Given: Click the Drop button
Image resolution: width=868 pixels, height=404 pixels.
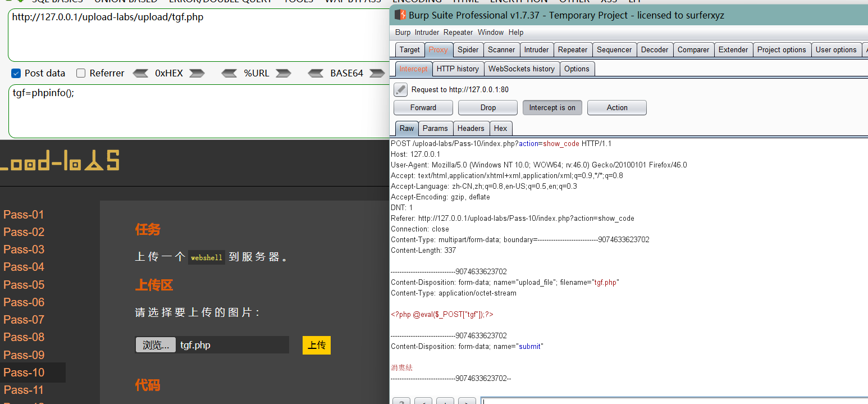Looking at the screenshot, I should coord(488,107).
